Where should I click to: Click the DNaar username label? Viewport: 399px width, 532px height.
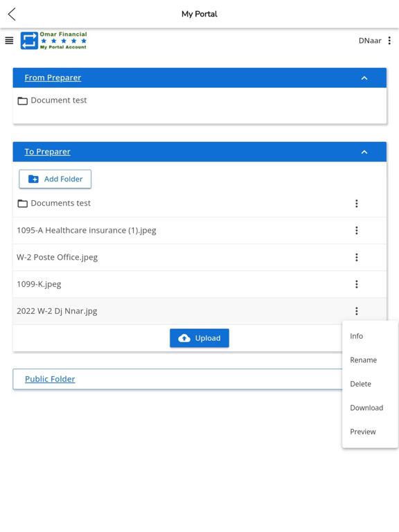370,41
